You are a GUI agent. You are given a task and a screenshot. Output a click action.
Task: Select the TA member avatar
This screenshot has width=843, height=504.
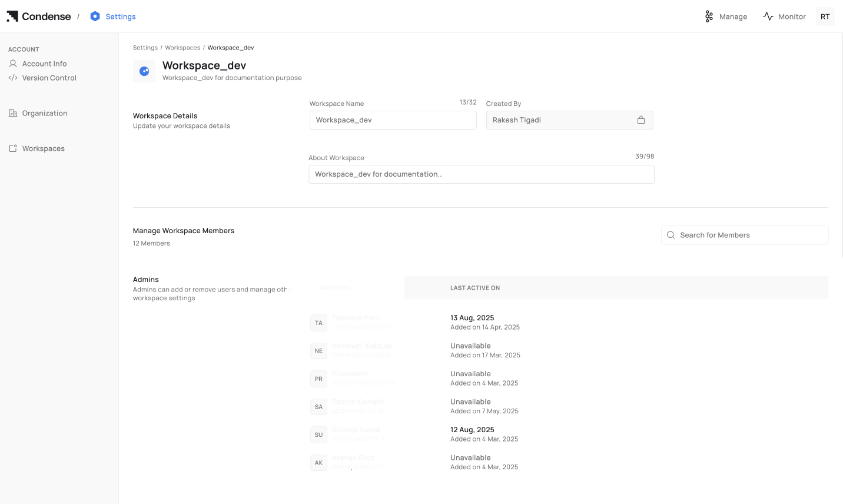(x=318, y=323)
